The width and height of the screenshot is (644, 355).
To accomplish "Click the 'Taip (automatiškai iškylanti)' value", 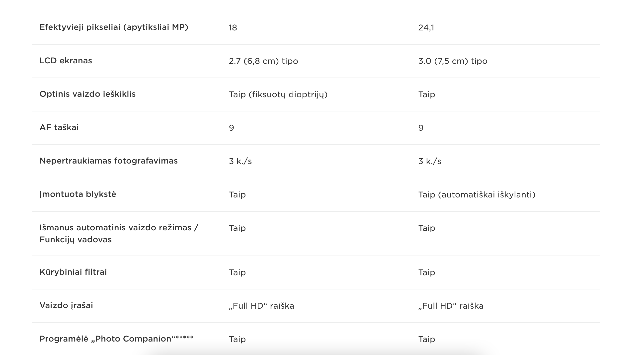I will [x=477, y=195].
